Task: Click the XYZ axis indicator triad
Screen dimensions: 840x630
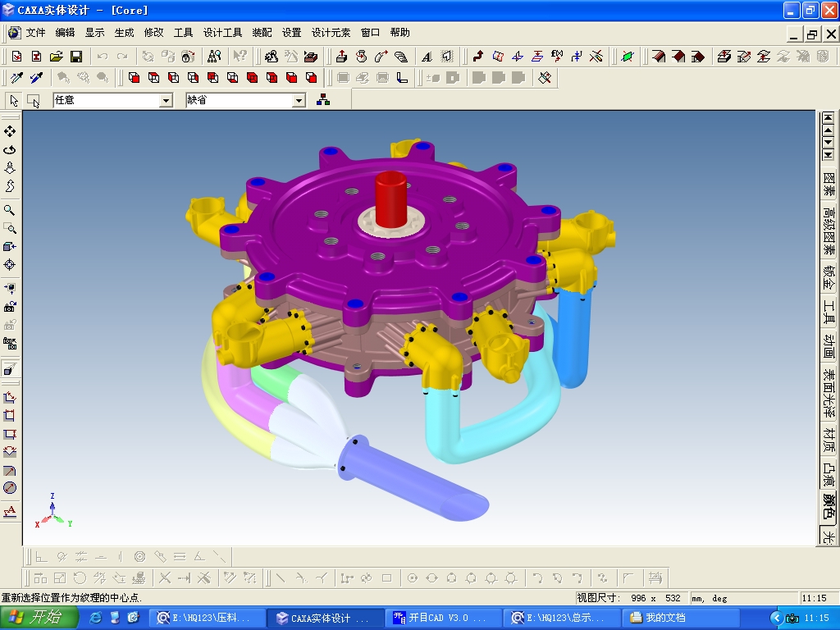Action: (x=52, y=510)
